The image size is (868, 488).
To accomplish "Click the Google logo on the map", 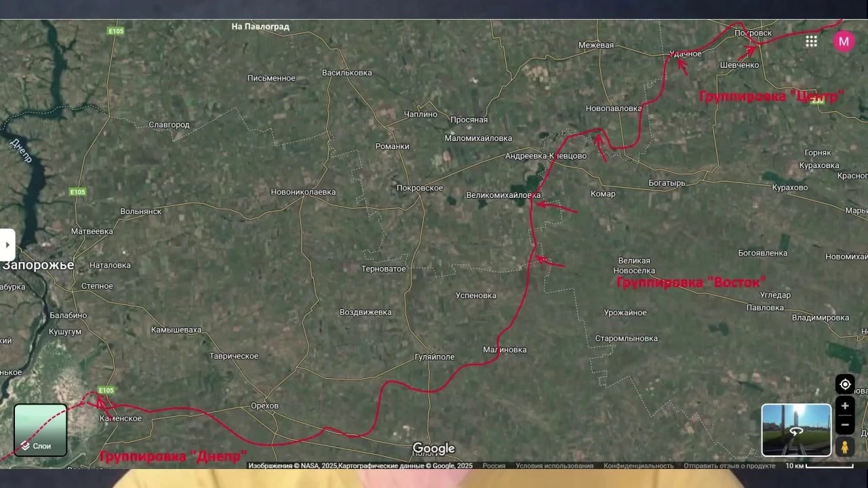I will tap(433, 449).
